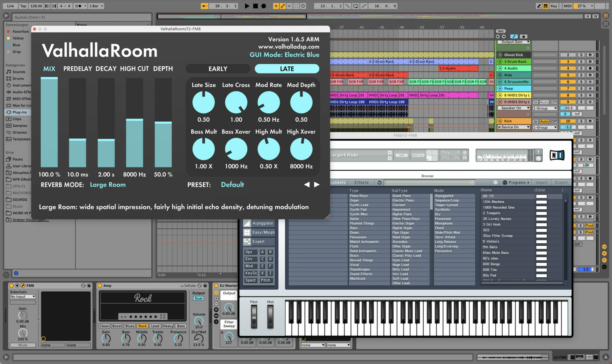Open the Arpeggiator page in FM8

(259, 223)
